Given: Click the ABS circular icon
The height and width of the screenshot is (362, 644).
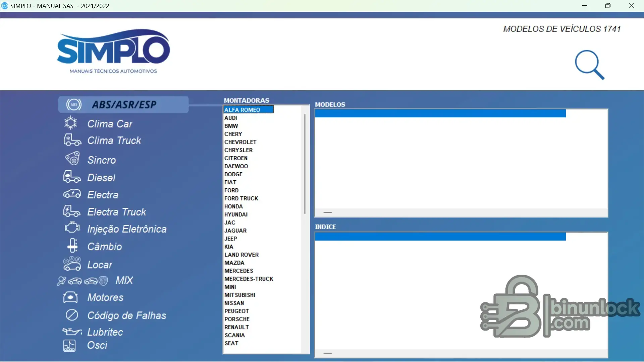Looking at the screenshot, I should (74, 105).
